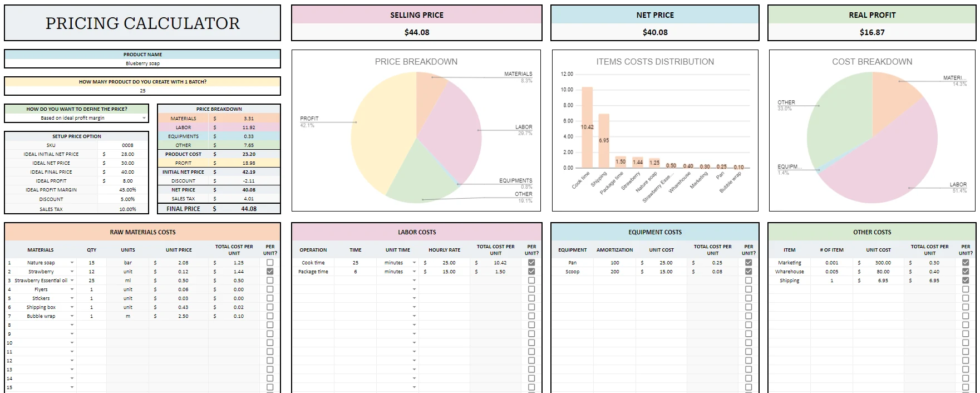The width and height of the screenshot is (980, 393).
Task: Toggle the Per Unit checkbox for Nature soap
Action: pos(270,262)
